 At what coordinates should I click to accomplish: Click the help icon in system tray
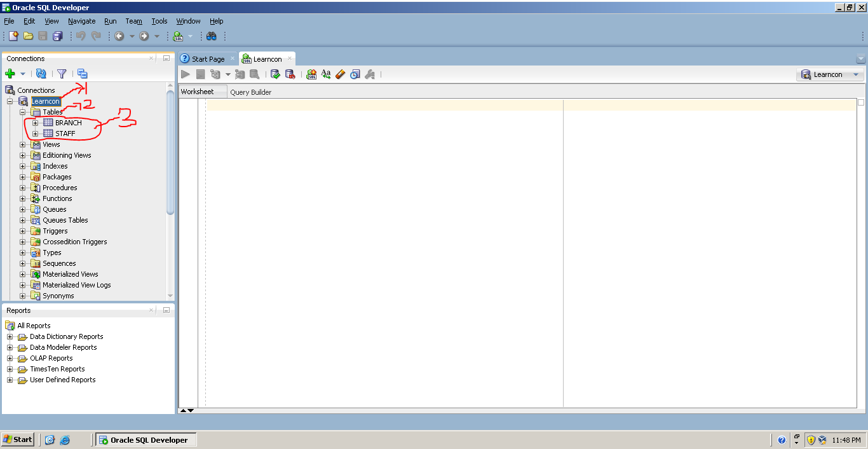782,439
